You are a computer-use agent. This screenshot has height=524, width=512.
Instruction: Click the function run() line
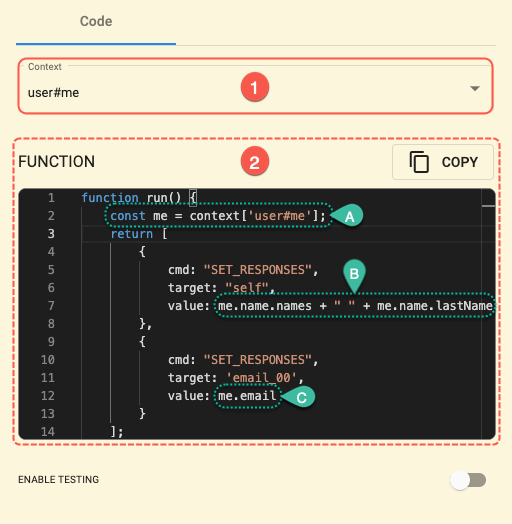tap(139, 198)
